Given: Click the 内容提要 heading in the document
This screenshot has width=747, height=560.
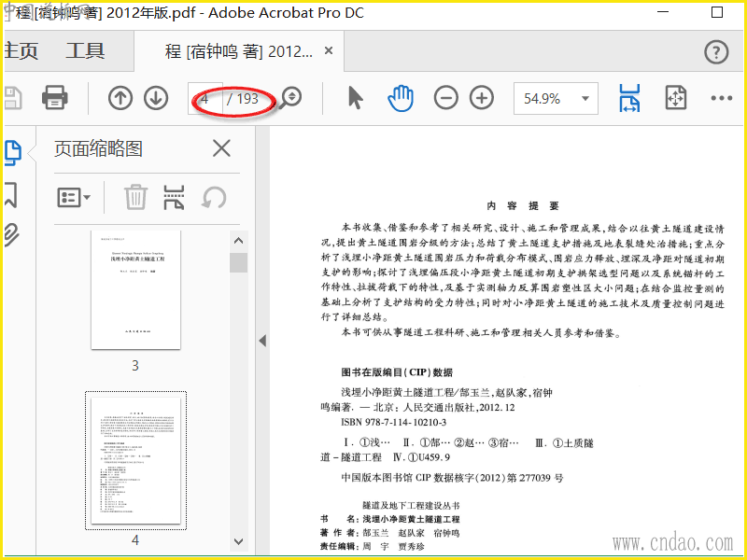Looking at the screenshot, I should (523, 205).
